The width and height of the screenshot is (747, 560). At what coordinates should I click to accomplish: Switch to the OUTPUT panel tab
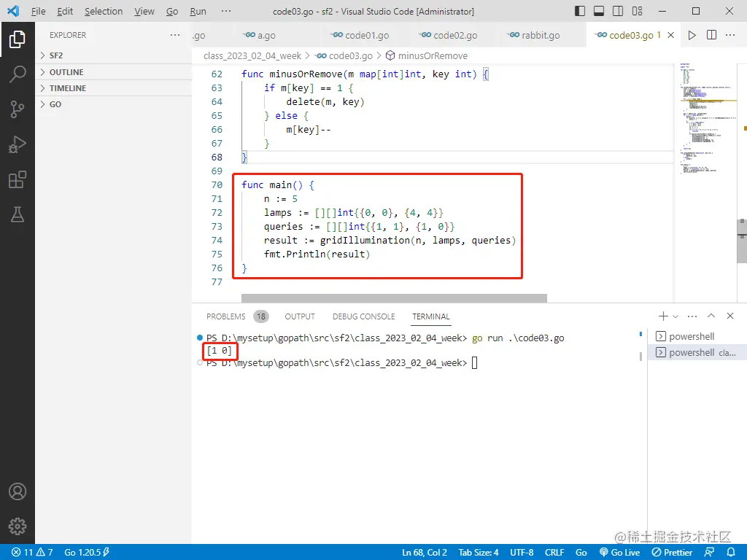300,316
